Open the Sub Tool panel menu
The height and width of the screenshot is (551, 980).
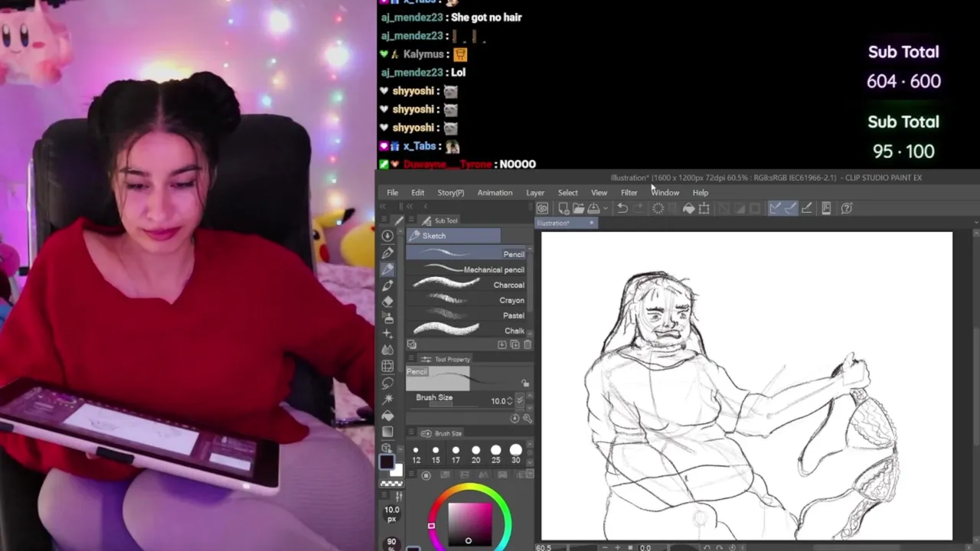(x=411, y=219)
